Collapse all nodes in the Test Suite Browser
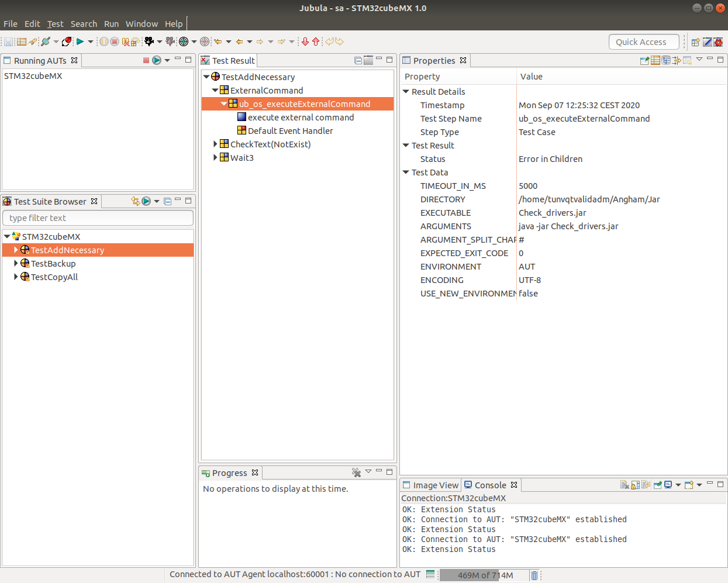 click(167, 201)
